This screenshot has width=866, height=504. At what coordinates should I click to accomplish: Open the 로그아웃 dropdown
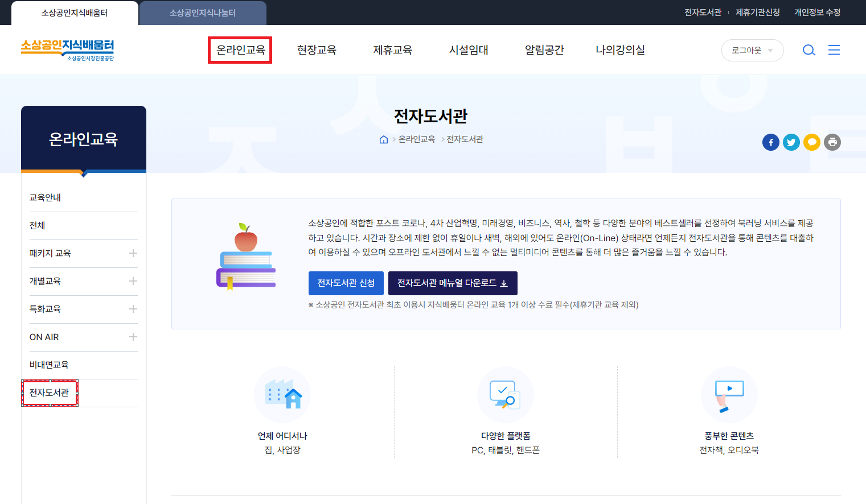[752, 49]
